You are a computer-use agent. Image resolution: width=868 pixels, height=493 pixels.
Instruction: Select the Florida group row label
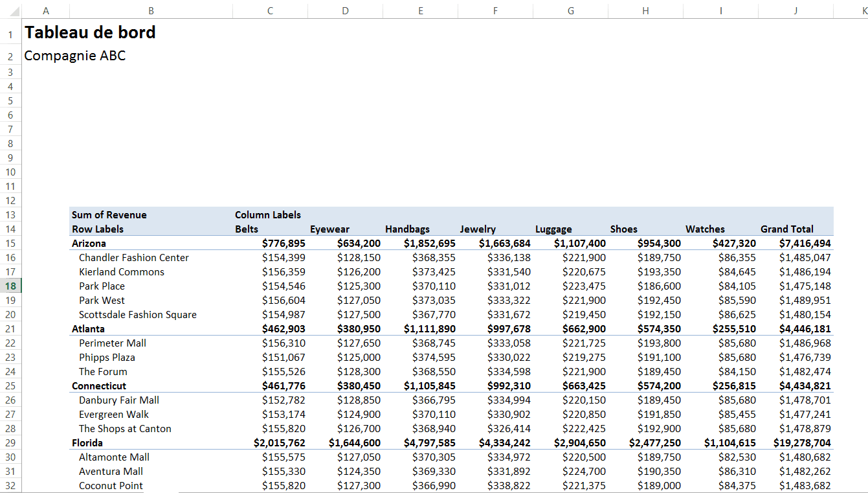pyautogui.click(x=87, y=442)
